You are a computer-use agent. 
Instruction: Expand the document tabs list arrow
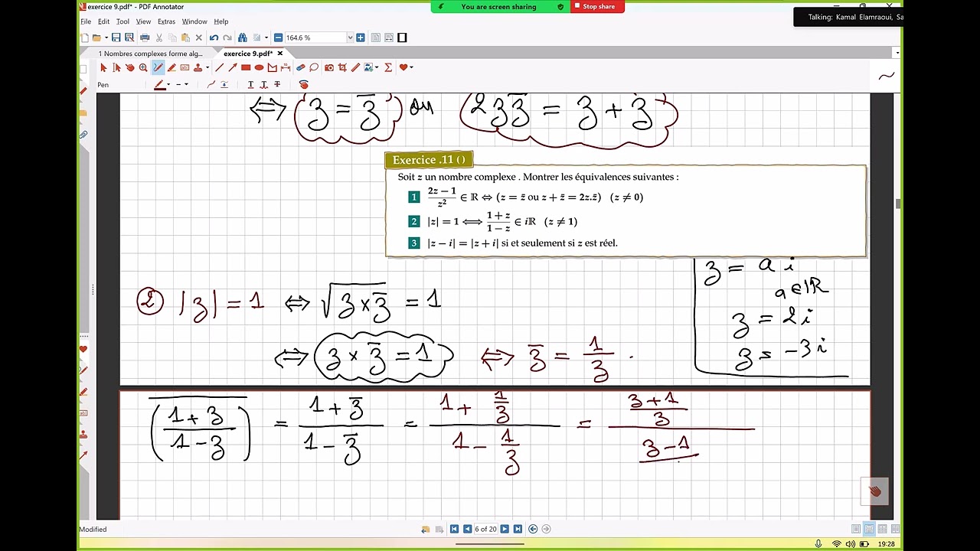(897, 53)
